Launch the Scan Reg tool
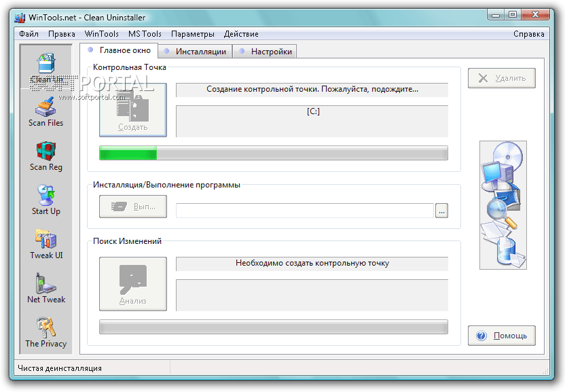Screen dimensions: 565x392 tap(45, 156)
